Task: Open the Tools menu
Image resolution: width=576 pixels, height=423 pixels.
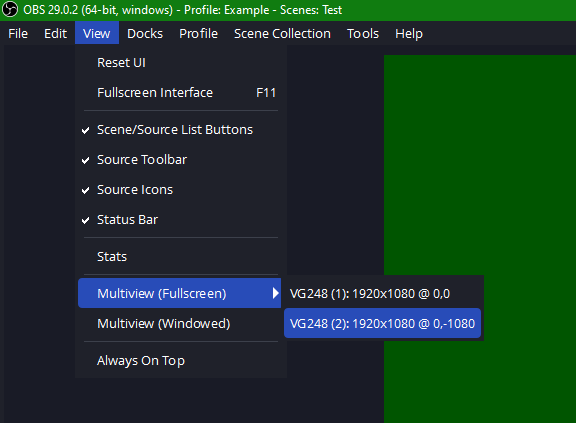Action: tap(363, 33)
